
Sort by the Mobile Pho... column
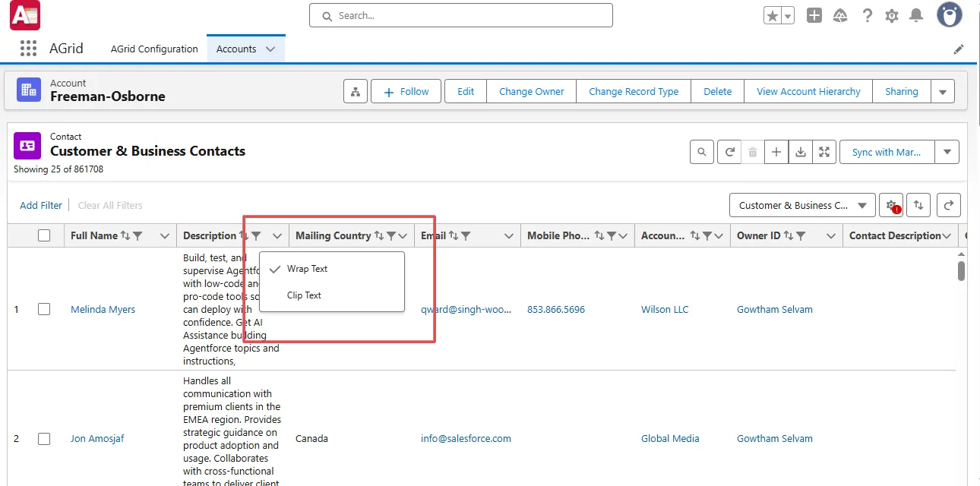coord(599,235)
